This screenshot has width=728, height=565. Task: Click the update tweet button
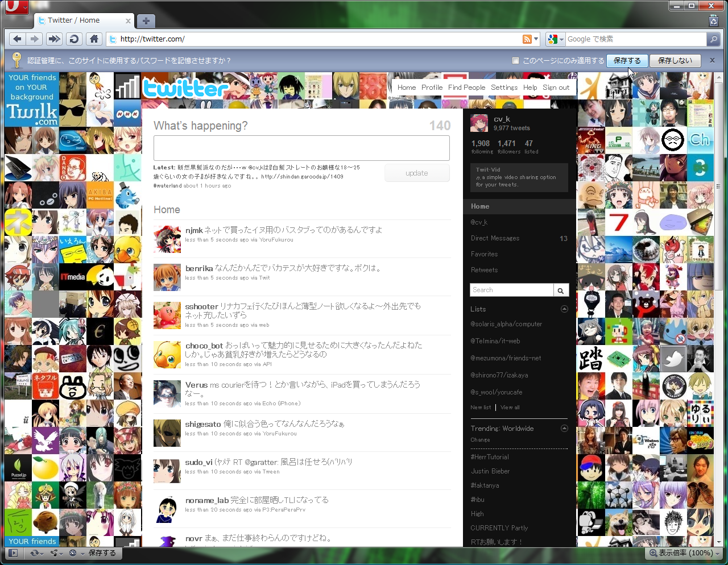pos(417,173)
